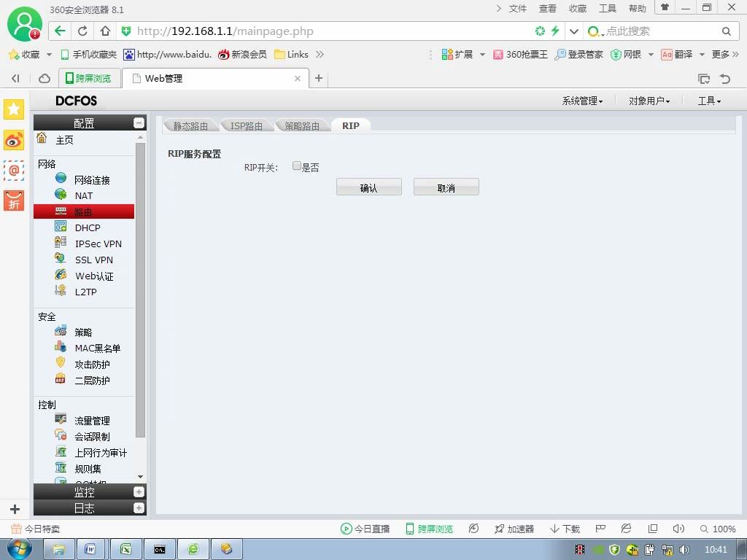Viewport: 747px width, 560px height.
Task: Click the sidebar scroll down arrow
Action: (140, 477)
